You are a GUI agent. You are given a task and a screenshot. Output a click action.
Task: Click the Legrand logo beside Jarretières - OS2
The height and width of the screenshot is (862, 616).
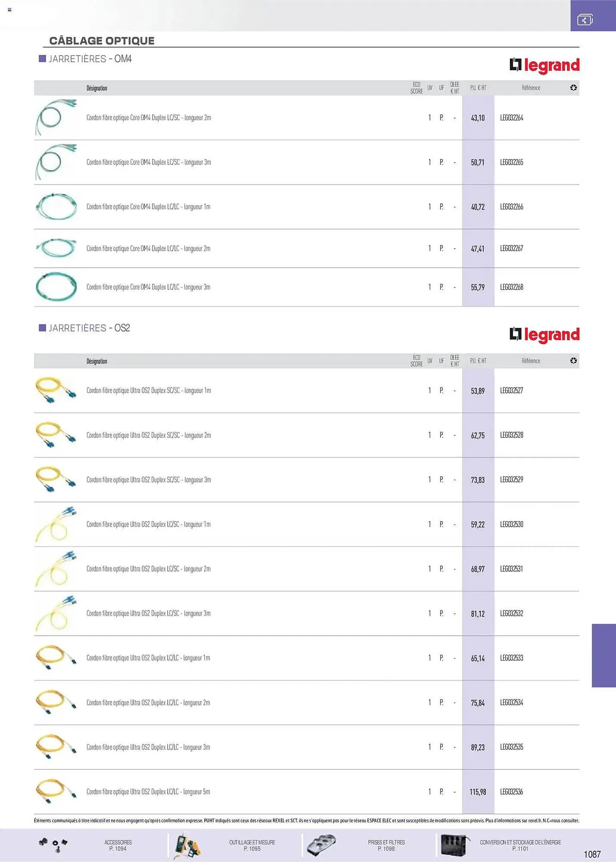pos(544,334)
